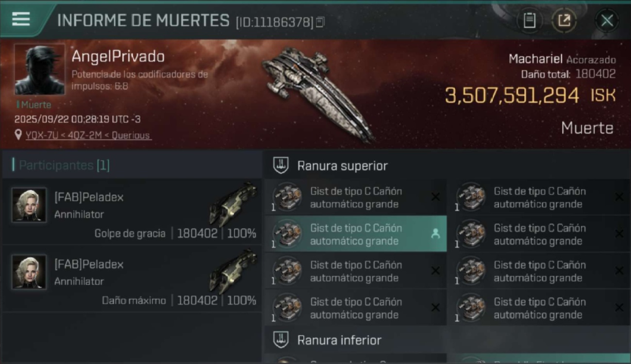View the Machariel ship image
Screen dimensions: 631x364
coord(318,93)
